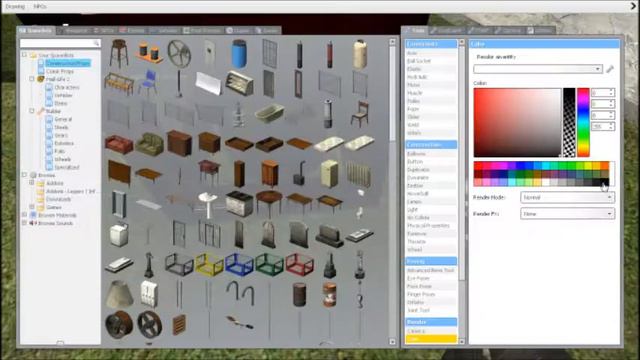Click in the spawnlist search field
Screen dimensions: 640x360
(x=60, y=43)
